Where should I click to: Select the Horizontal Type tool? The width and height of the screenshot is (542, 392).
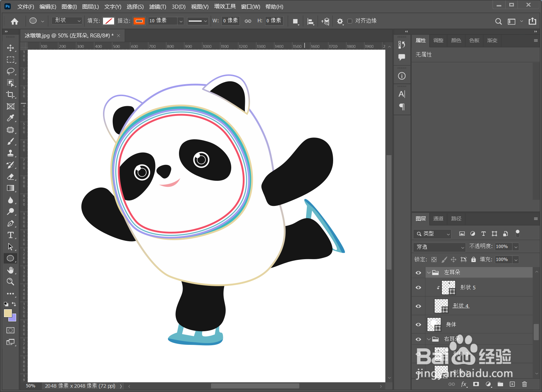[10, 235]
